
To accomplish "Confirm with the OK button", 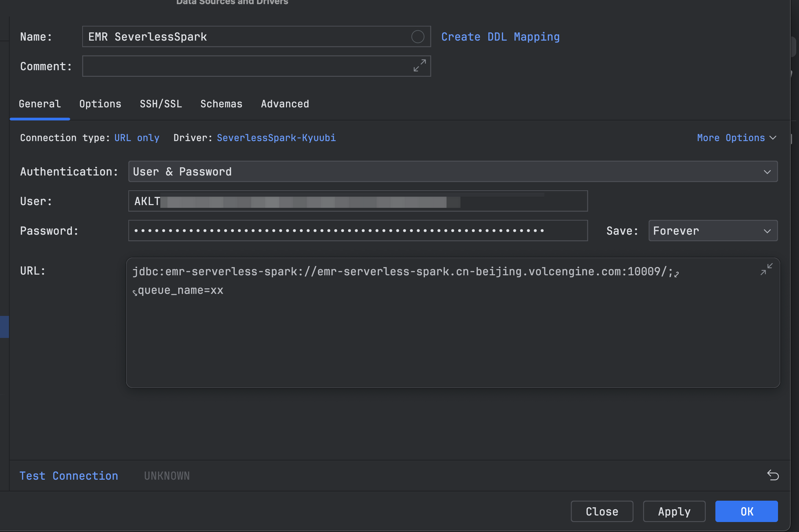I will [746, 511].
